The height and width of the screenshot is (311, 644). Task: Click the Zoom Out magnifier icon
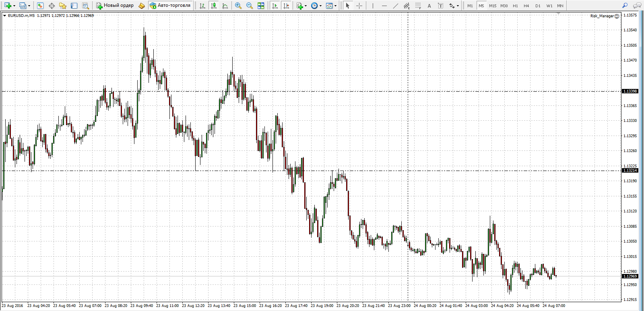pos(250,6)
